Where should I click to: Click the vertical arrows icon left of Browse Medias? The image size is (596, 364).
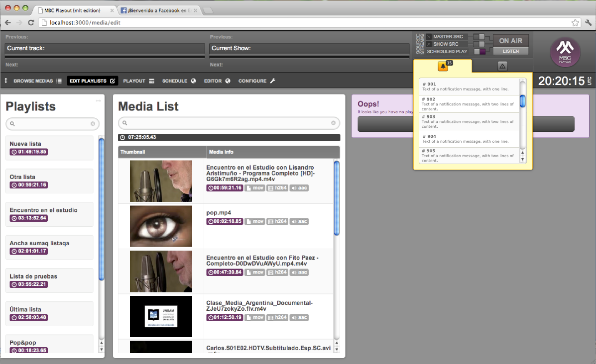click(x=6, y=81)
